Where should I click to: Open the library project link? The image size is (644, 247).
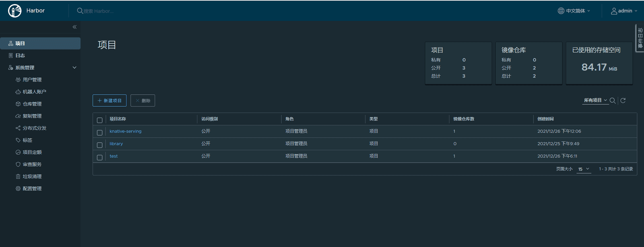[x=116, y=144]
